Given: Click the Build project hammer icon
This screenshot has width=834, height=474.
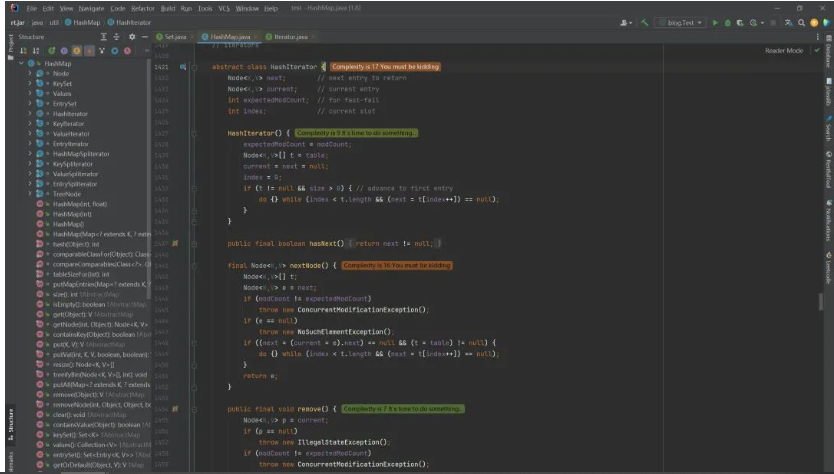Looking at the screenshot, I should coord(644,23).
